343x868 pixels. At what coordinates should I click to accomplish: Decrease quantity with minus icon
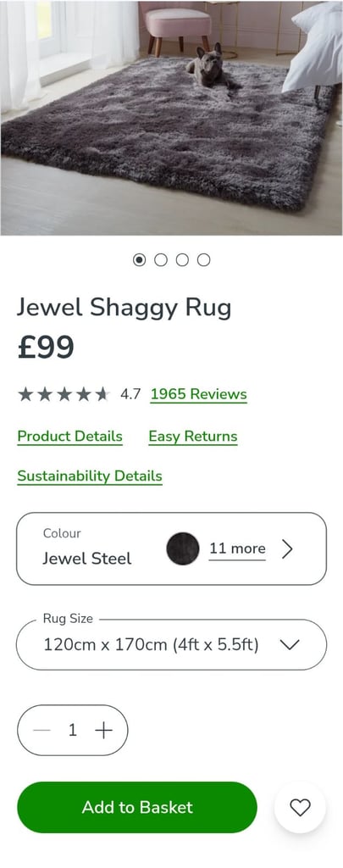[x=41, y=731]
